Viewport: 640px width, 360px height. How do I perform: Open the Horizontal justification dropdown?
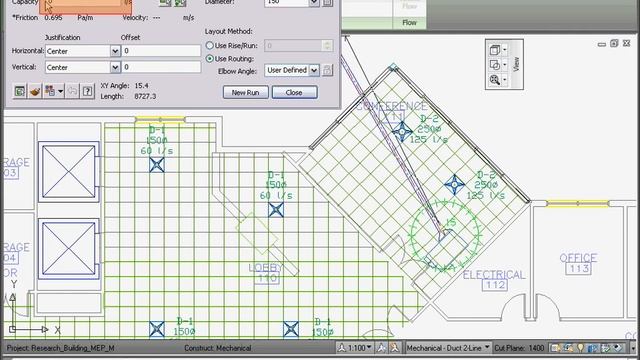pos(115,51)
